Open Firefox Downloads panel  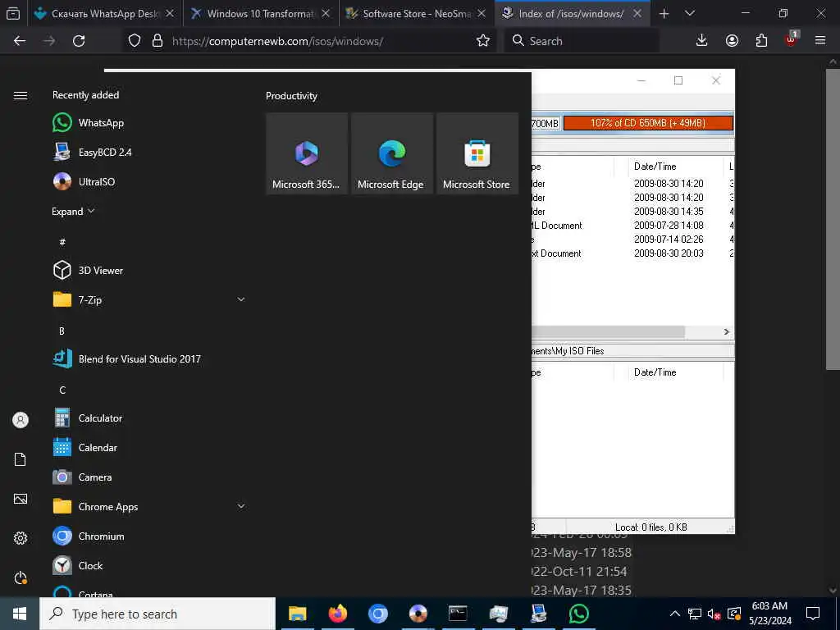(702, 41)
